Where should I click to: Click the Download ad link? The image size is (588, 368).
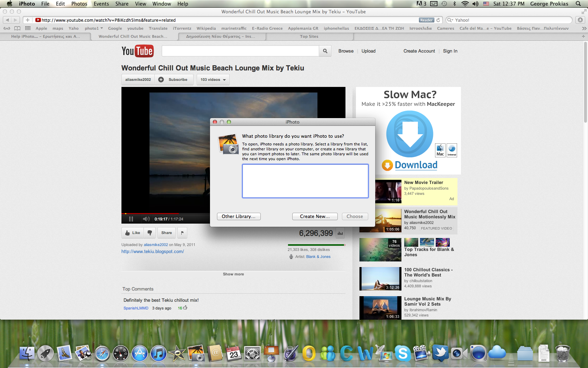(x=416, y=165)
